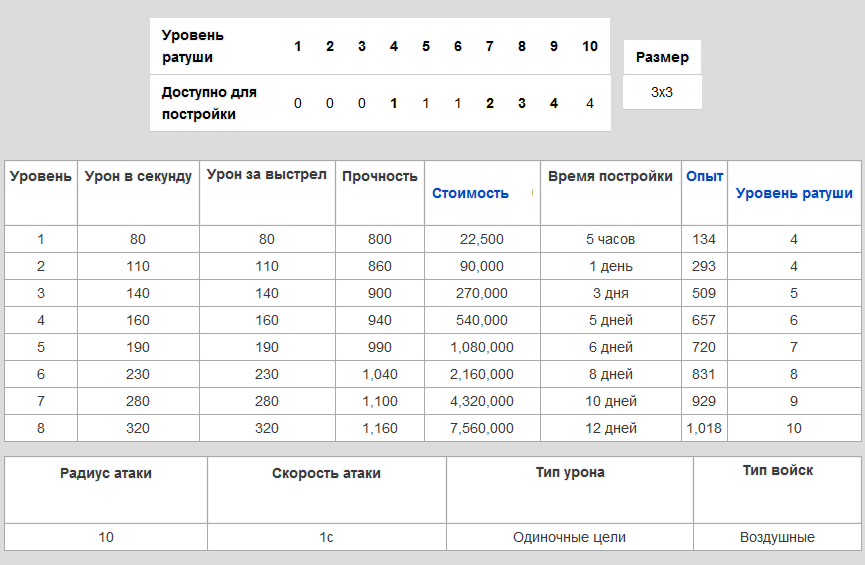Viewport: 865px width, 565px height.
Task: Select the Время постройки header
Action: point(610,177)
